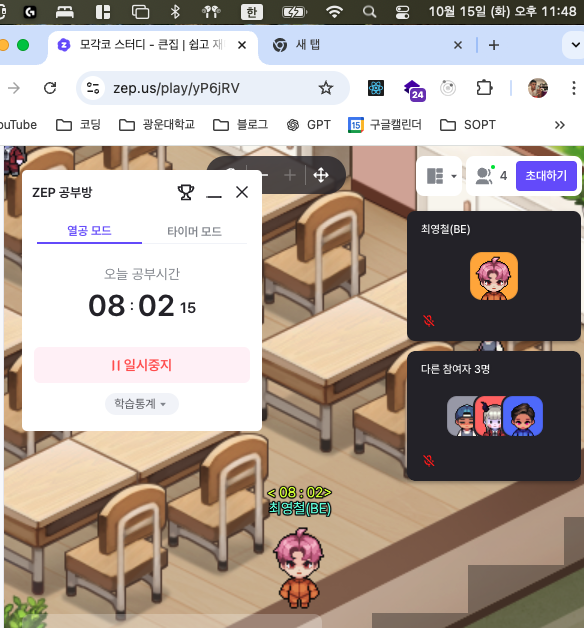584x628 pixels.
Task: Open Spotlight search in menu bar
Action: coord(369,12)
